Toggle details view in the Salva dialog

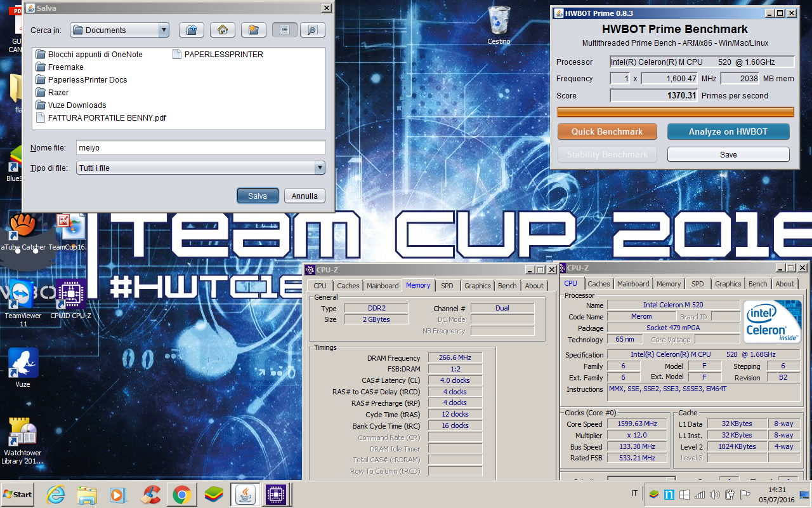pyautogui.click(x=312, y=30)
